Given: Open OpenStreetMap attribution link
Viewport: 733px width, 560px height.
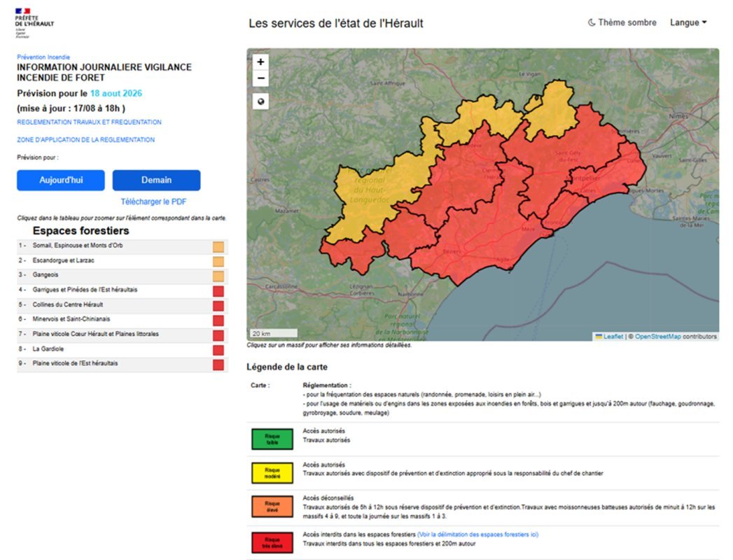Looking at the screenshot, I should click(657, 336).
